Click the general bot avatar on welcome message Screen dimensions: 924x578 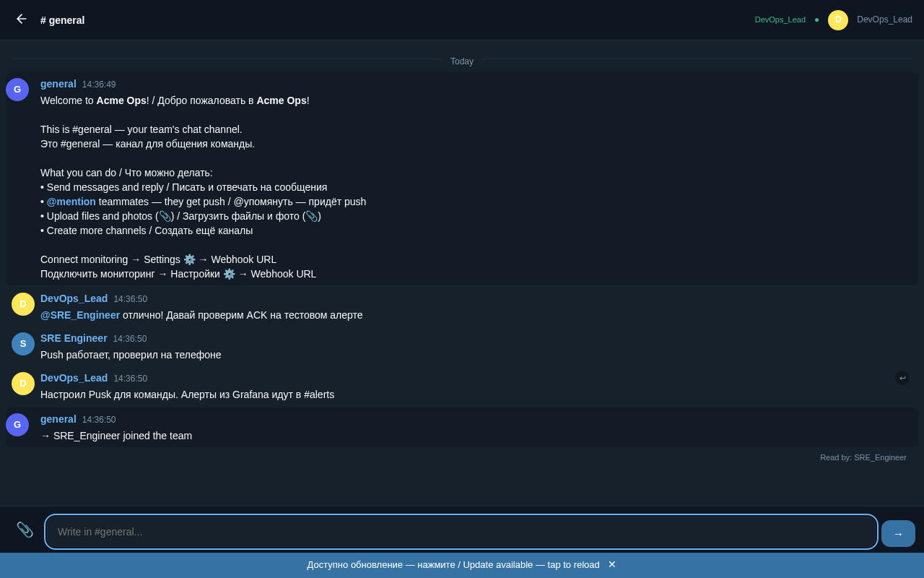(17, 90)
